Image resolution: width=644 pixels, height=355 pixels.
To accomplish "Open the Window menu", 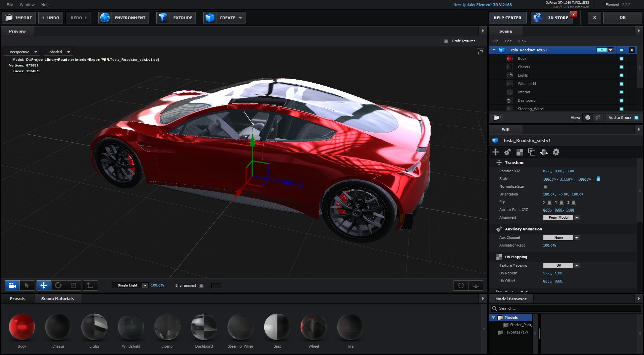I will (27, 5).
